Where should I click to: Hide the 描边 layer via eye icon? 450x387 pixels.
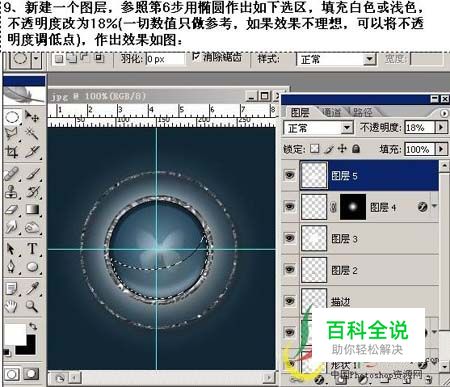point(290,300)
